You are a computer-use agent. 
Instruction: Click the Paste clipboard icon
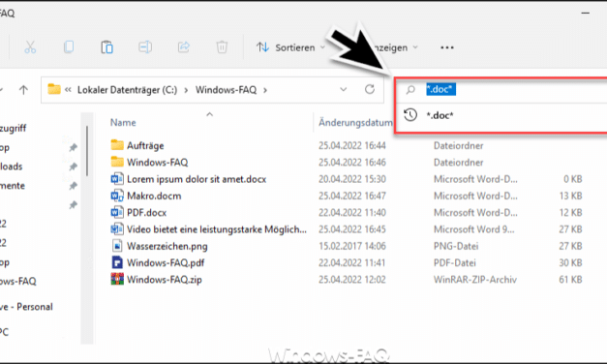(x=106, y=47)
